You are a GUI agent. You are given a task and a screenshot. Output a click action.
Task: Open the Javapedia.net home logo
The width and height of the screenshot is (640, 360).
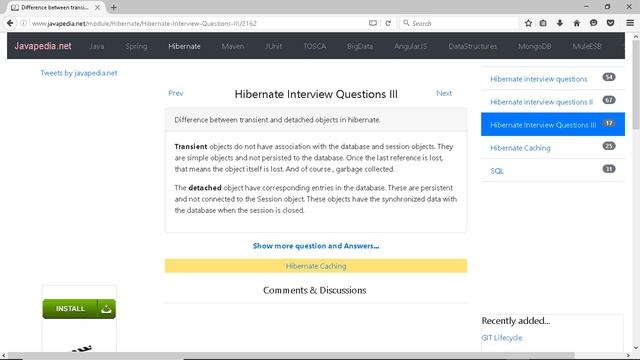tap(43, 46)
